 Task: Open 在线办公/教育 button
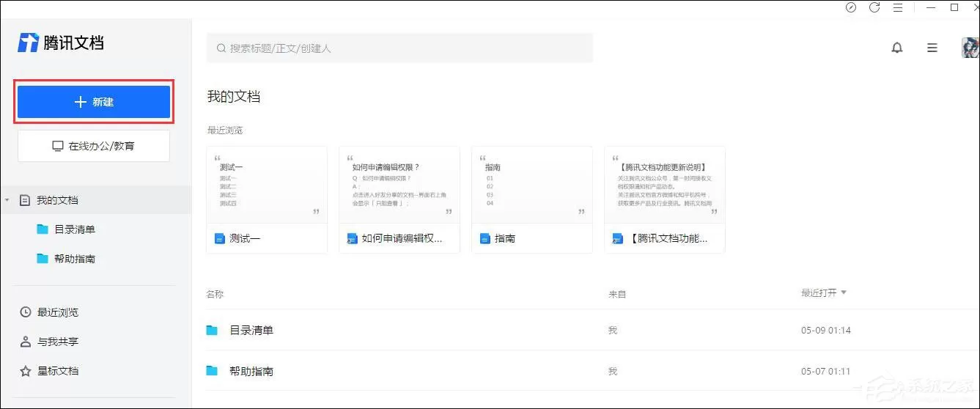[x=94, y=146]
